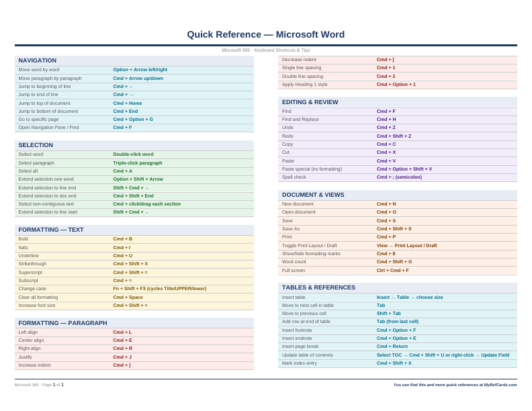The width and height of the screenshot is (532, 411).
Task: Click the 'Select all' row label
Action: coord(28,171)
